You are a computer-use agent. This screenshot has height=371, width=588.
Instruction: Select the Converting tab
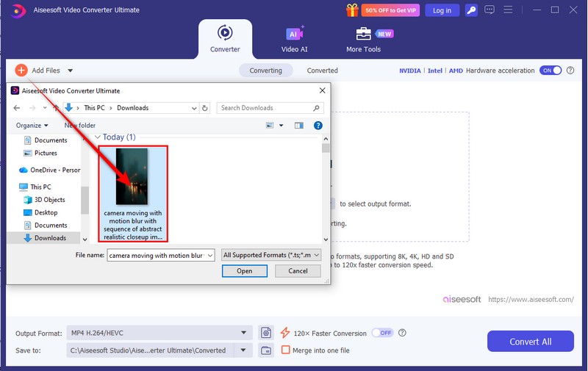click(266, 71)
